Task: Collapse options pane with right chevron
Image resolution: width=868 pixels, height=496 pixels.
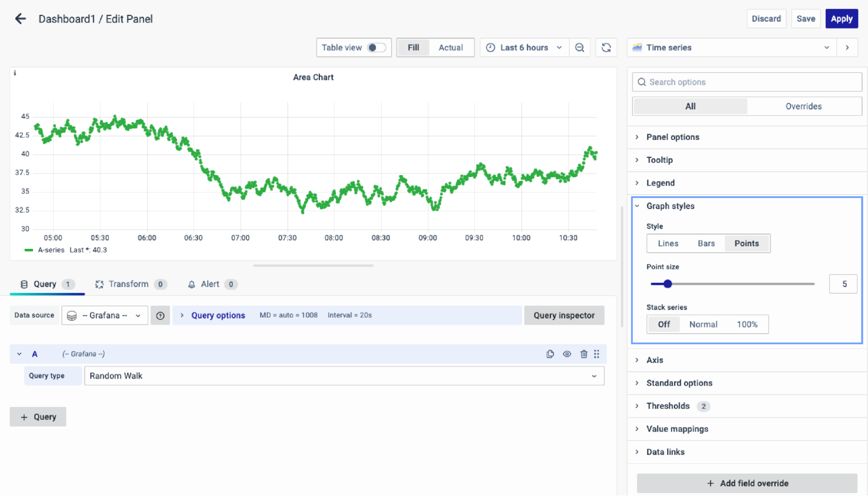Action: (847, 47)
